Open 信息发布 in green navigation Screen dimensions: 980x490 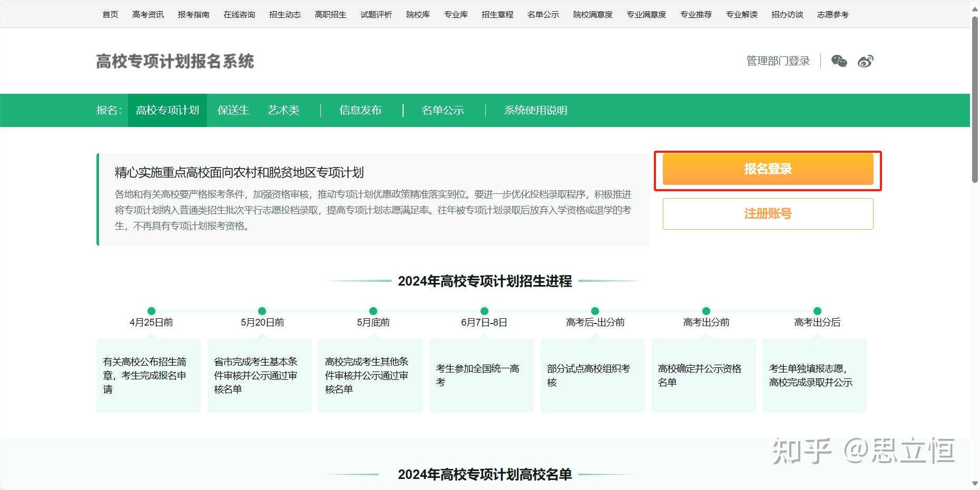[360, 110]
